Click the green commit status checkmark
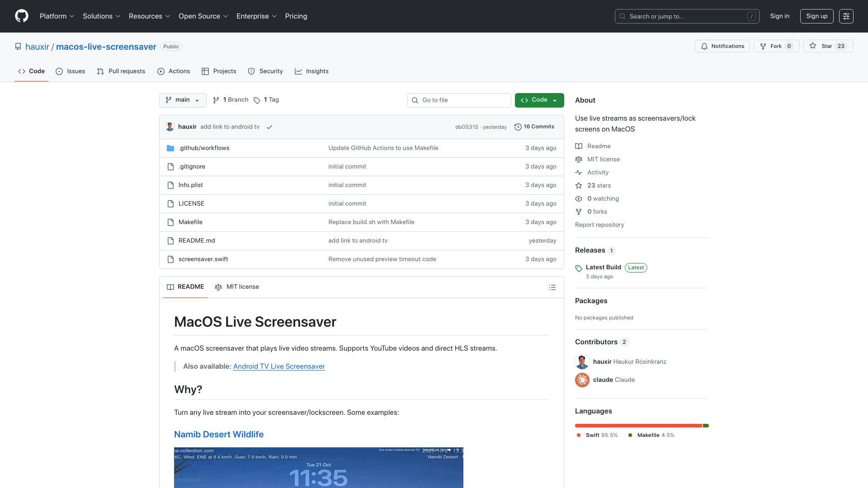 (269, 127)
